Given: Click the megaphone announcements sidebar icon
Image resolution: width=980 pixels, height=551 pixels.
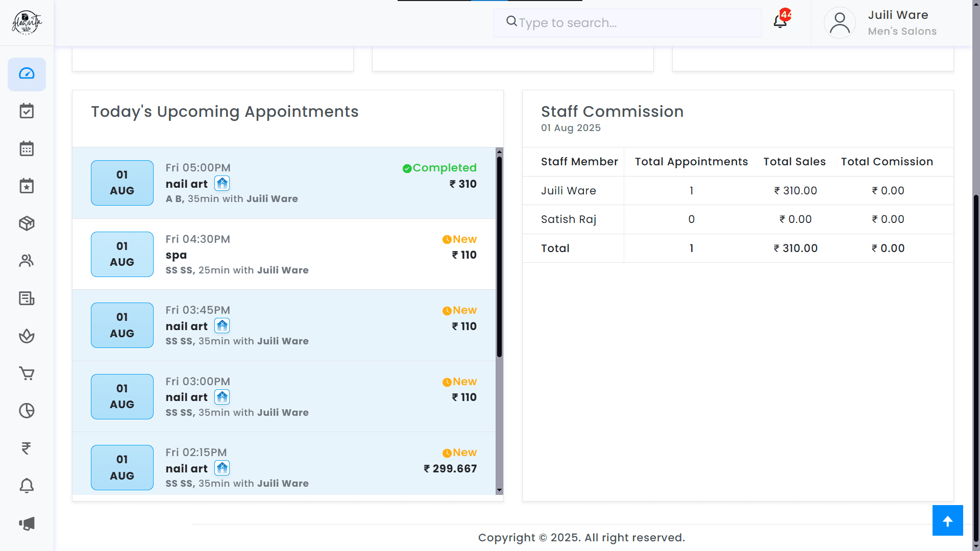Looking at the screenshot, I should coord(27,523).
